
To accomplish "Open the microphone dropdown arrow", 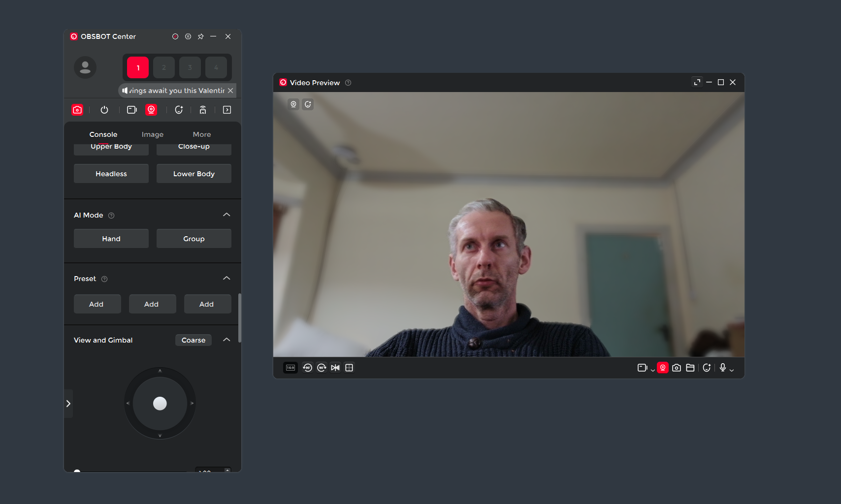I will pos(732,370).
